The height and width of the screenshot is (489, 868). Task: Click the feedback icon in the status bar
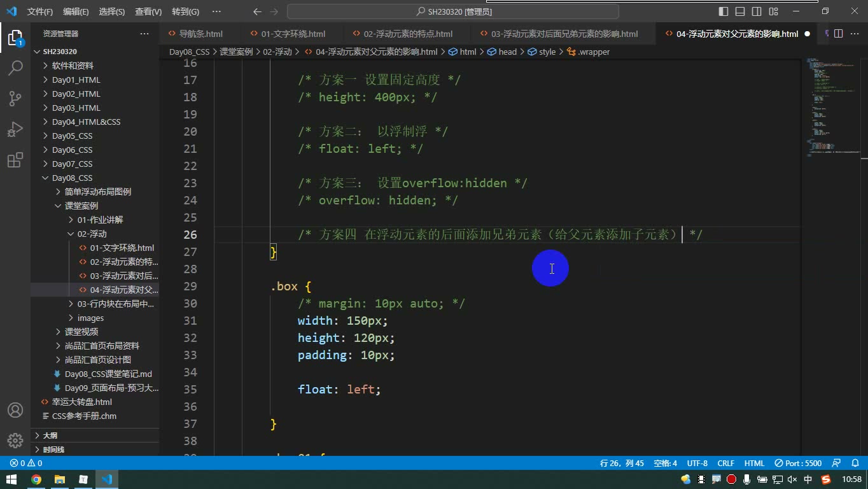pyautogui.click(x=836, y=464)
